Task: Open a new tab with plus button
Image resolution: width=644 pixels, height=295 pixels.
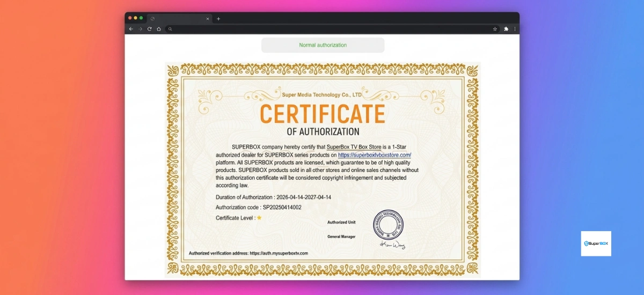Action: tap(218, 19)
